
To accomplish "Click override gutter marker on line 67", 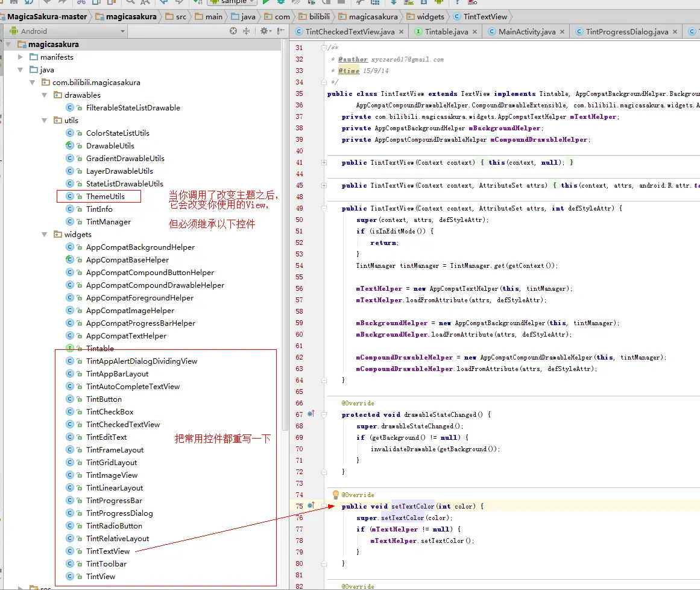I will 311,414.
